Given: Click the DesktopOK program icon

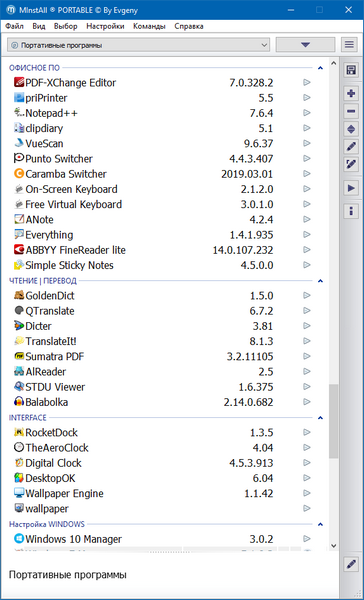Looking at the screenshot, I should point(19,478).
